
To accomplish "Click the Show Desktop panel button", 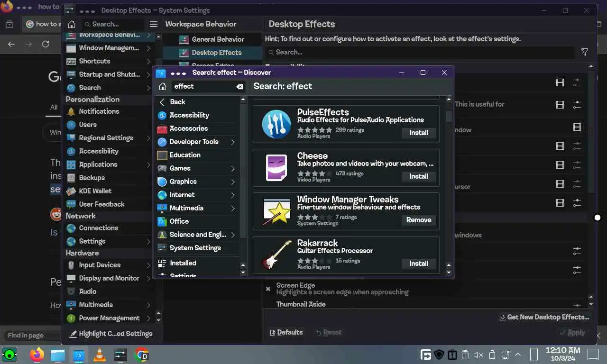I will click(593, 355).
